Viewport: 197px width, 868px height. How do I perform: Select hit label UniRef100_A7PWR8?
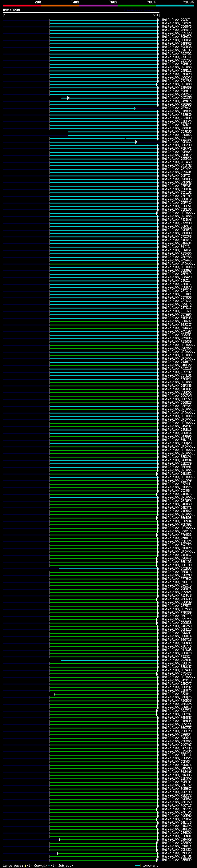tap(176, 74)
